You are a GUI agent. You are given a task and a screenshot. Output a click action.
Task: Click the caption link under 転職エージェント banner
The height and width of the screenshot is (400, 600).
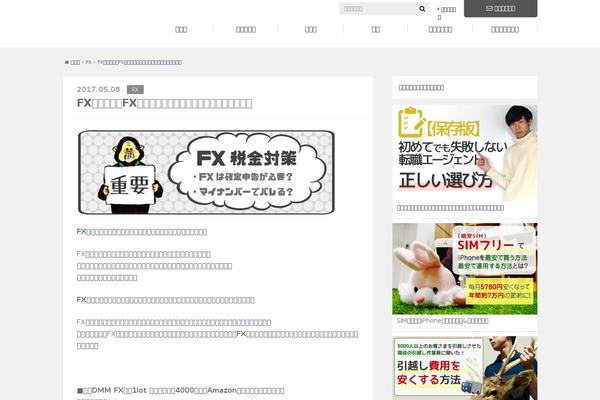coord(450,208)
